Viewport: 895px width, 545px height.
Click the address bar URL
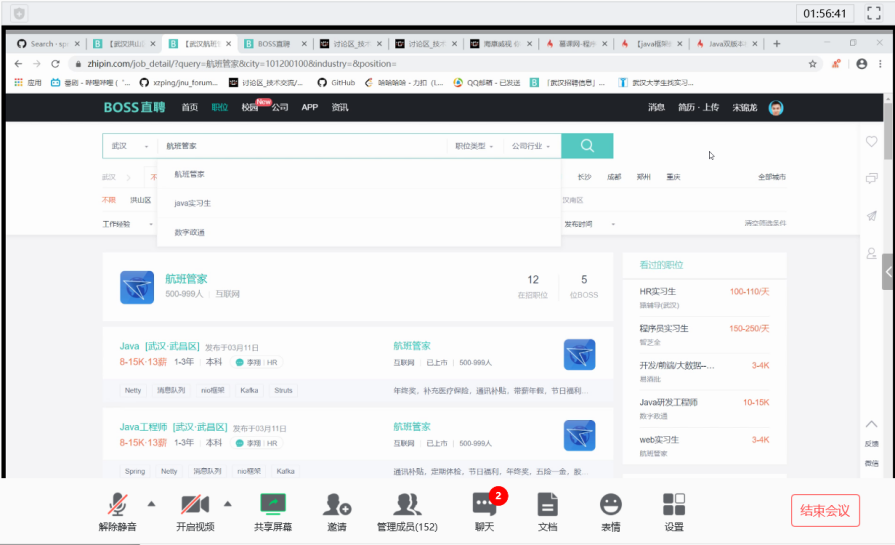coord(242,64)
